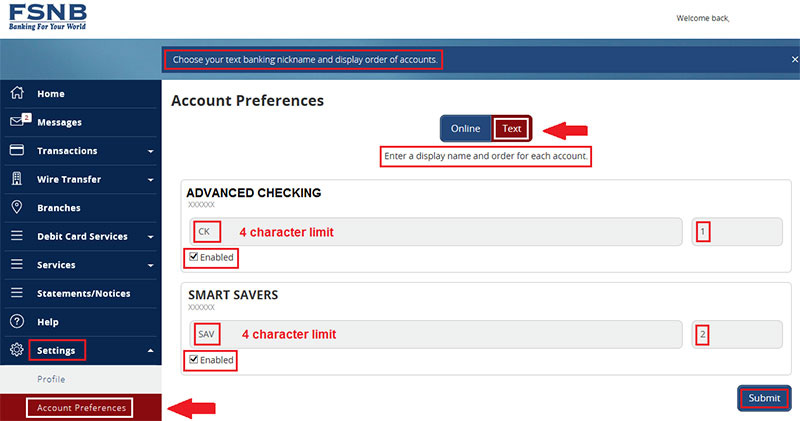The image size is (800, 421).
Task: Open Branches in the sidebar
Action: [x=59, y=208]
